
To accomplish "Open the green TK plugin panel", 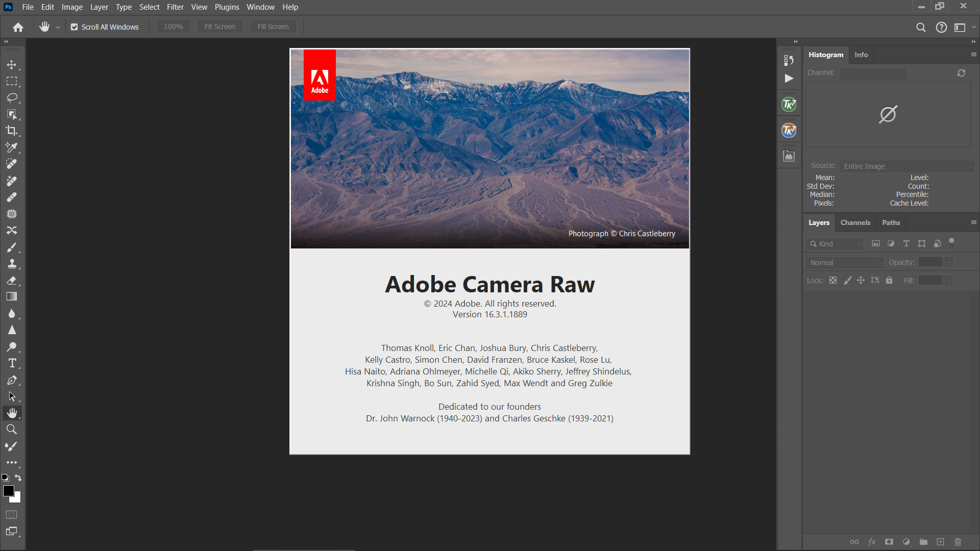I will tap(789, 105).
